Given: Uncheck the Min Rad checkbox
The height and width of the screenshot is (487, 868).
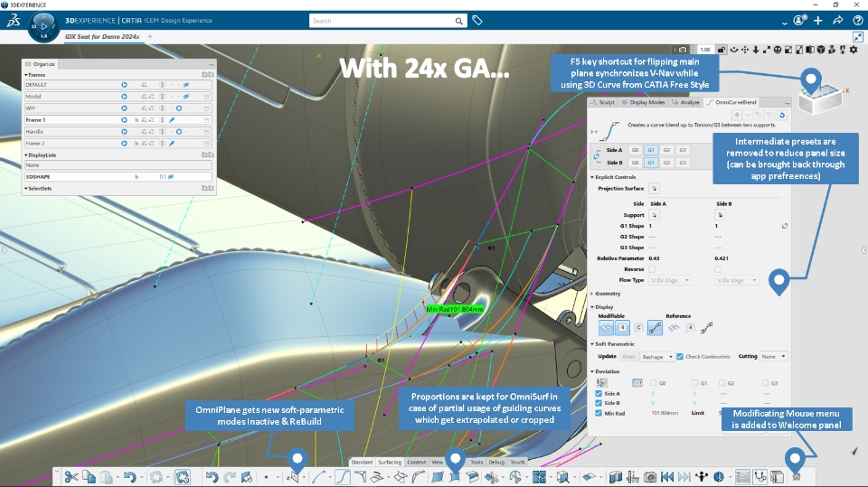Looking at the screenshot, I should tap(599, 413).
